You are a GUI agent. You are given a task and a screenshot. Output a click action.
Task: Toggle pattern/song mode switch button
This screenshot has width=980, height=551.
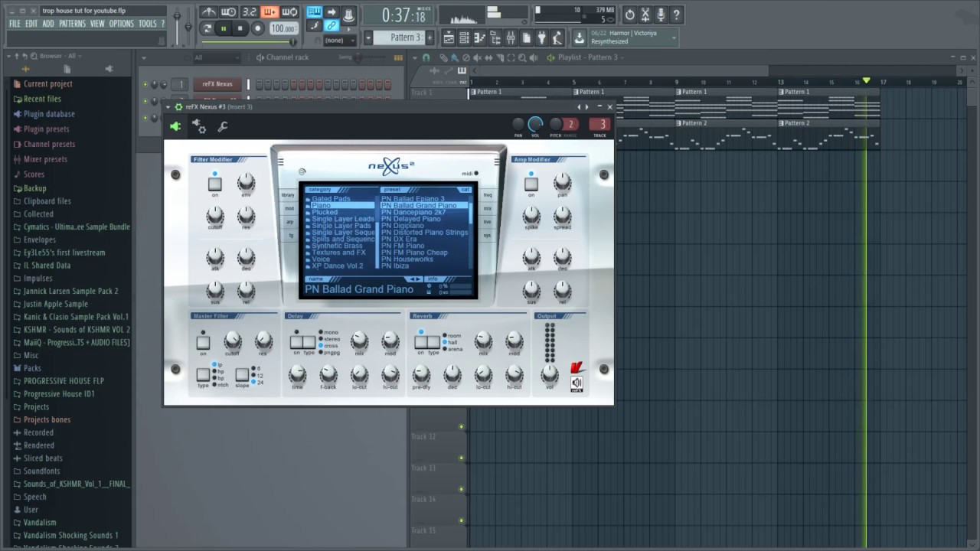207,28
